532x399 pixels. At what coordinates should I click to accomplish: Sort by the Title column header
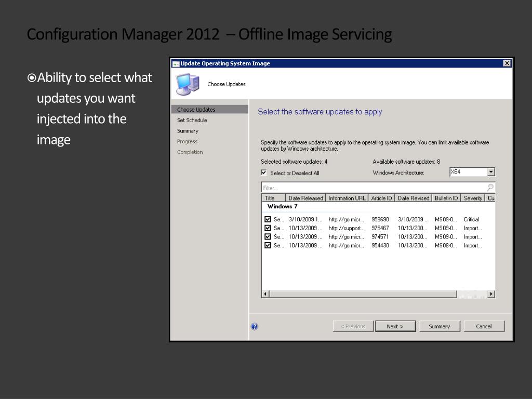click(x=273, y=198)
